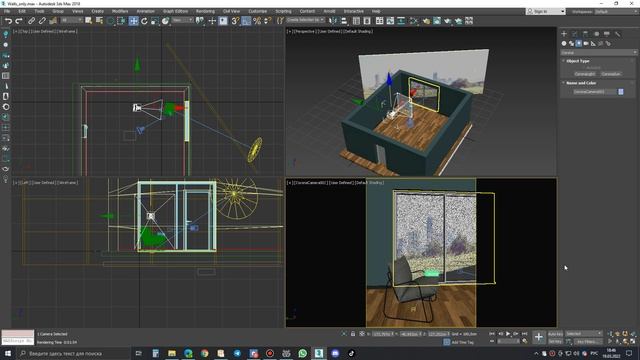
Task: Open Select by Name dialog
Action: [x=99, y=20]
